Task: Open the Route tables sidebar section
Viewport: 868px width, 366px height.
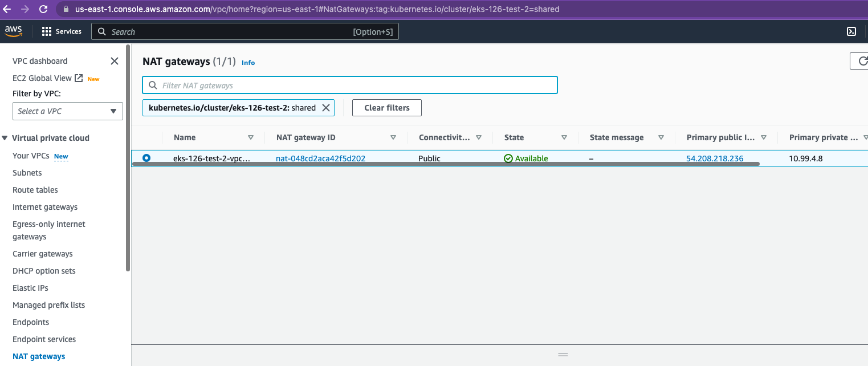Action: (x=35, y=189)
